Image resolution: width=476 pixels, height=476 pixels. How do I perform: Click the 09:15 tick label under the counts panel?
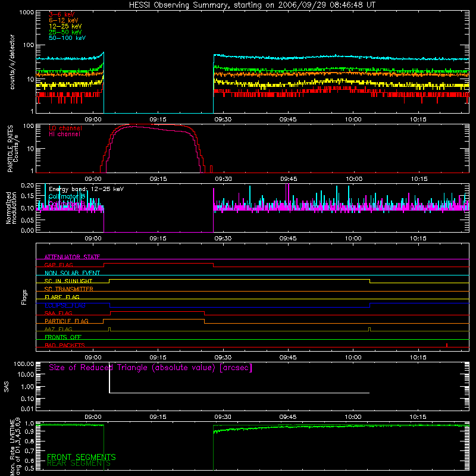158,120
